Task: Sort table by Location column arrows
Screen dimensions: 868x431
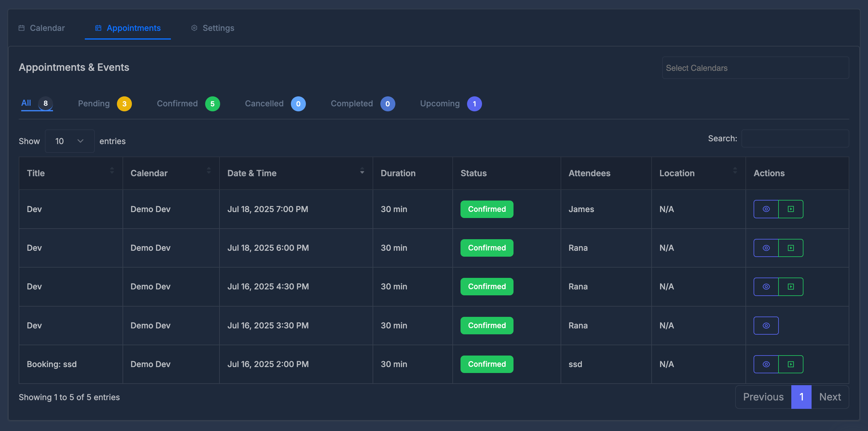Action: tap(735, 171)
